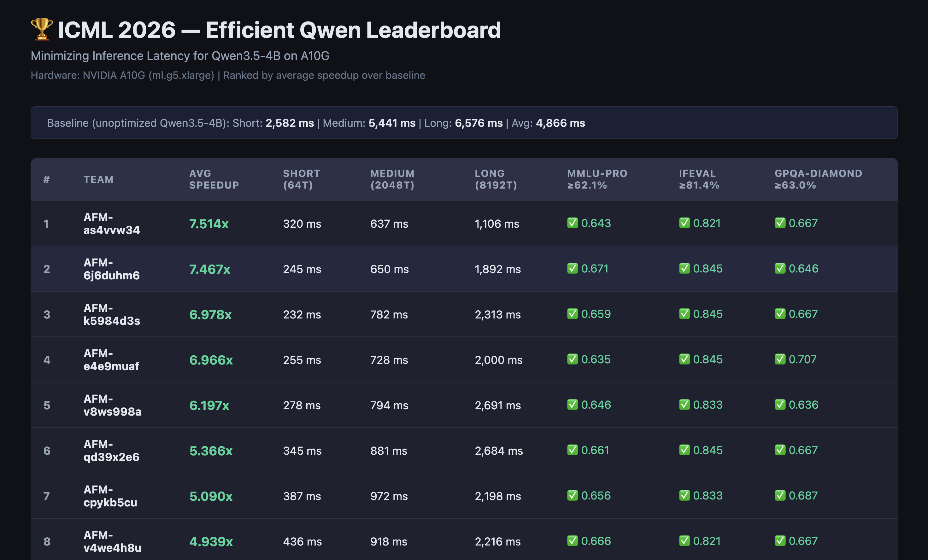Click the # rank column header

(46, 179)
